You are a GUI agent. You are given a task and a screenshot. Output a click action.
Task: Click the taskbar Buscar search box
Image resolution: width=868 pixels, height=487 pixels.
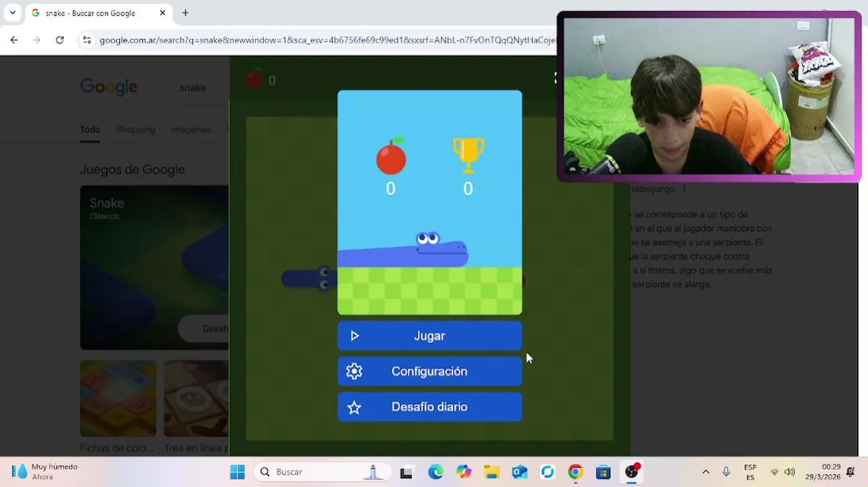click(323, 472)
